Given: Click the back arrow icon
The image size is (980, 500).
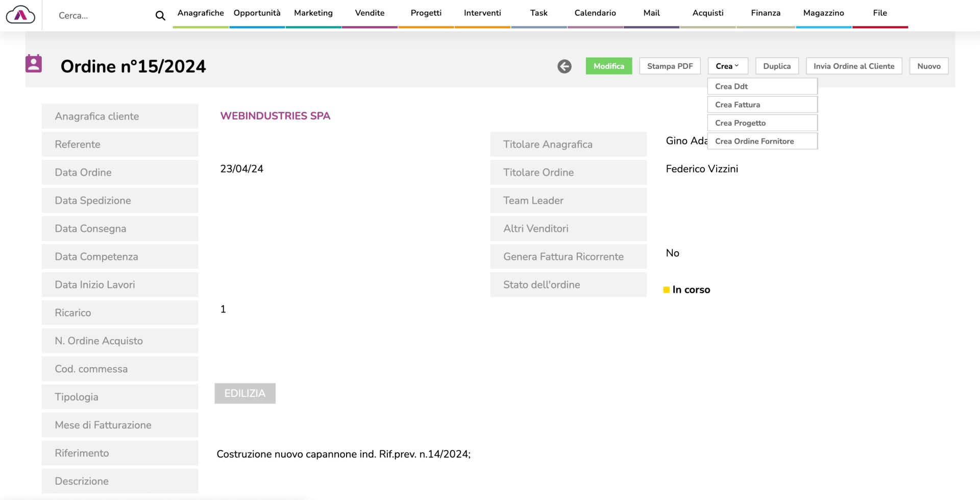Looking at the screenshot, I should pyautogui.click(x=564, y=66).
